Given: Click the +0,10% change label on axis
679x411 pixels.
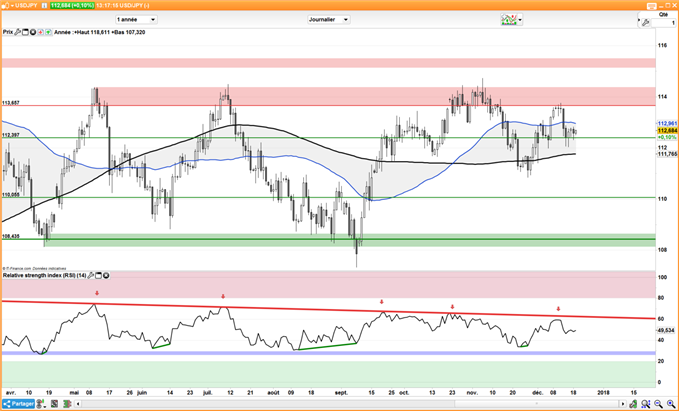Looking at the screenshot, I should pos(667,137).
